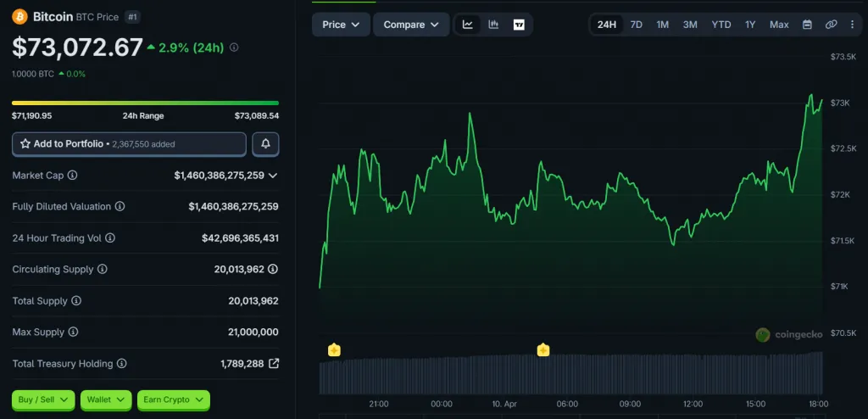Open the Market Cap info icon
Screen dimensions: 868x419
tap(73, 175)
